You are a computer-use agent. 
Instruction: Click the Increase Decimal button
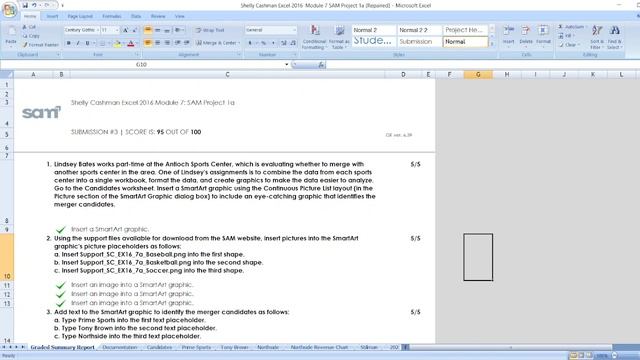[x=284, y=43]
